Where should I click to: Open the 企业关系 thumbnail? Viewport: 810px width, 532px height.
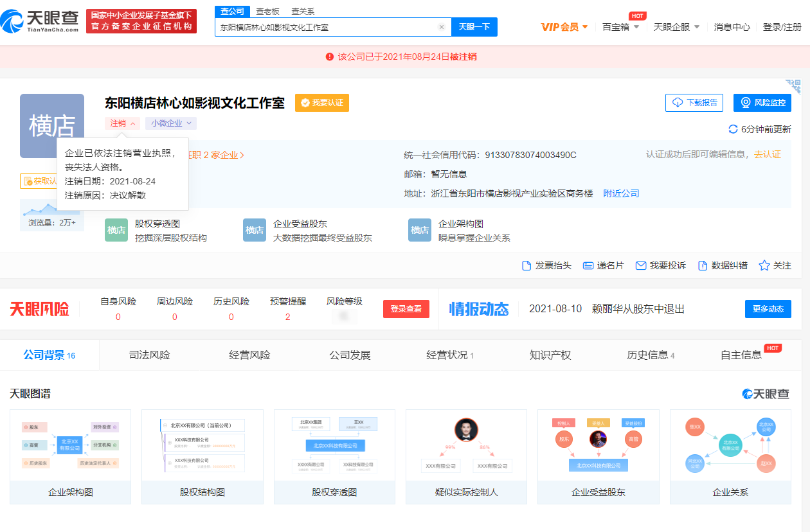(730, 457)
